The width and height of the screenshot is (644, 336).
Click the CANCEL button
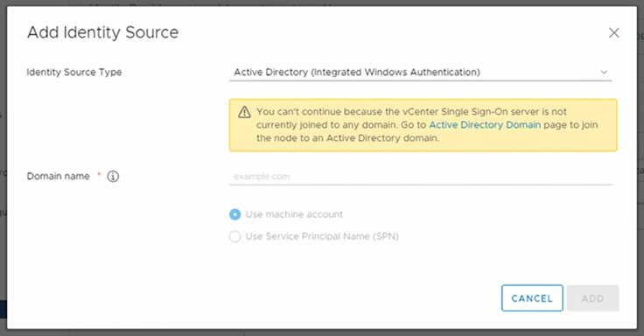[x=532, y=298]
